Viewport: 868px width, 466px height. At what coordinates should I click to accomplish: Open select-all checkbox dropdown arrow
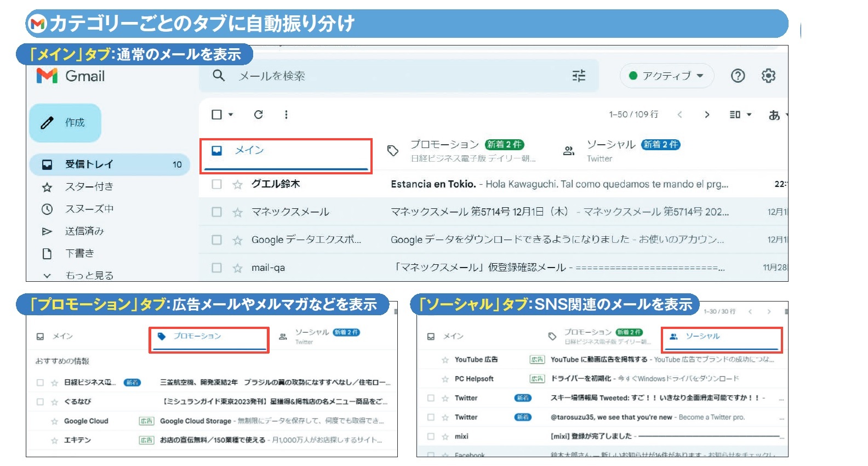[x=231, y=115]
